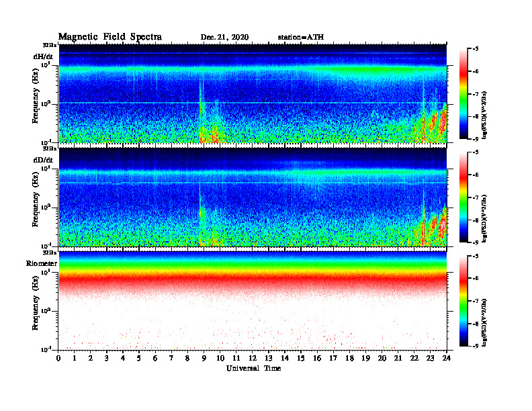Click the "station=ATH" label
The width and height of the screenshot is (532, 411).
pos(301,38)
